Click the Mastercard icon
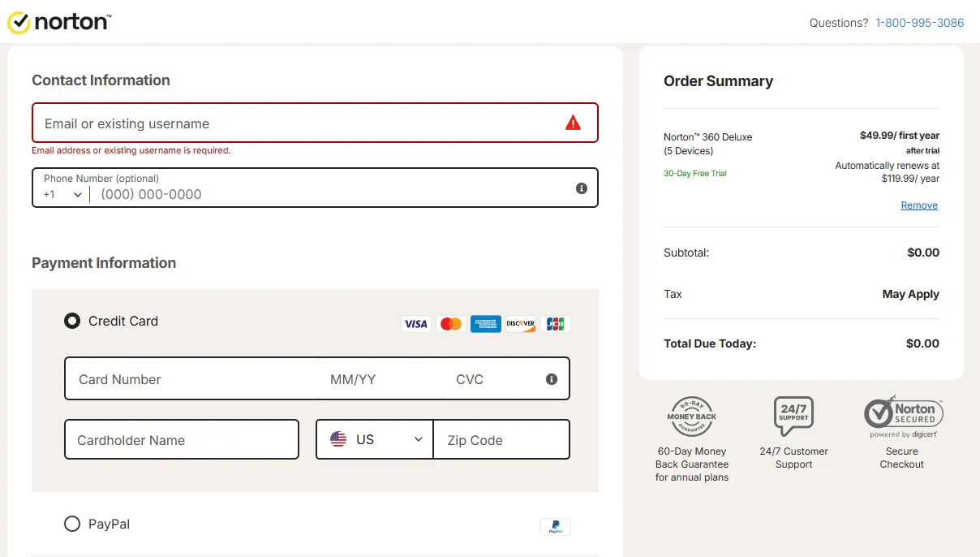The width and height of the screenshot is (980, 557). [450, 323]
